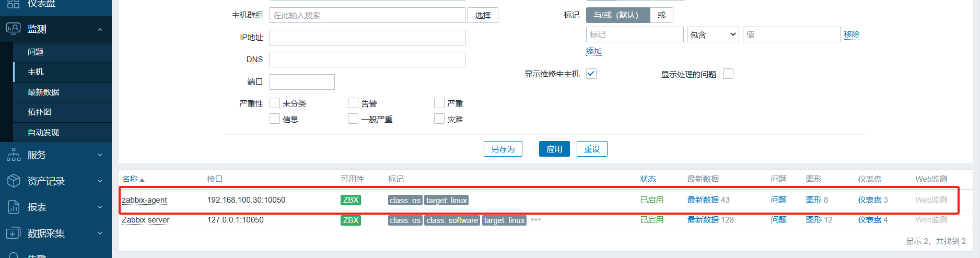Click the 报表 reports chart icon

(x=14, y=207)
